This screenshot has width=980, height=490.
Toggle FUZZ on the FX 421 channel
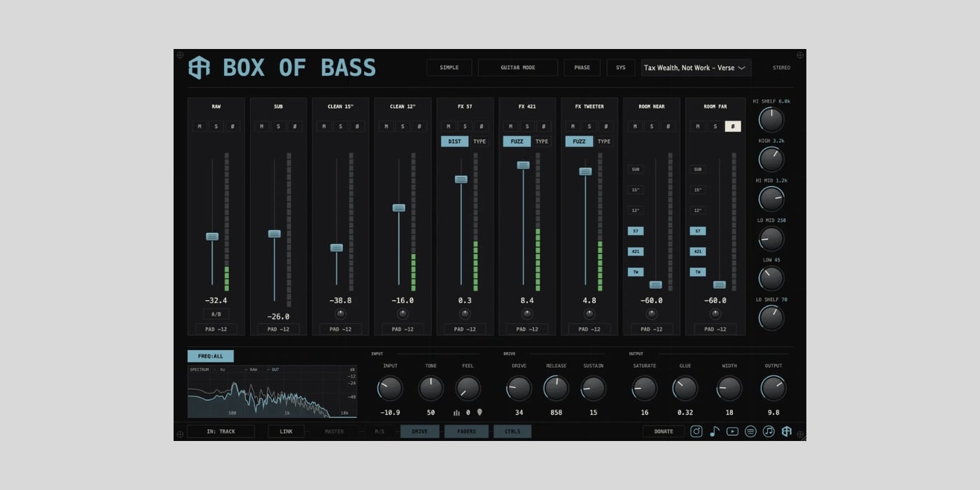517,141
